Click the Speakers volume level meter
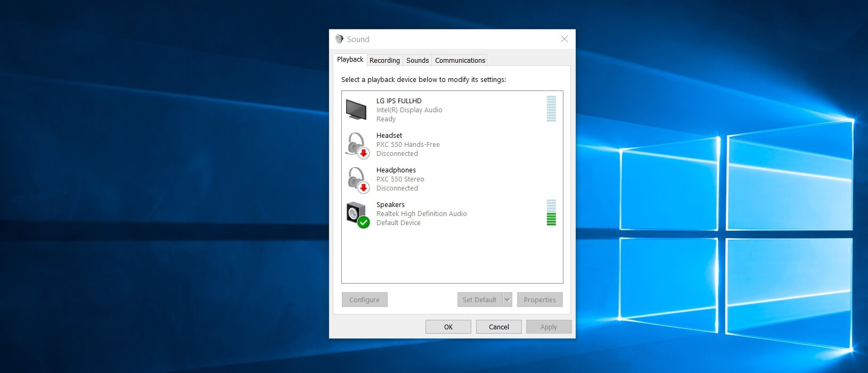The image size is (868, 373). [x=551, y=213]
